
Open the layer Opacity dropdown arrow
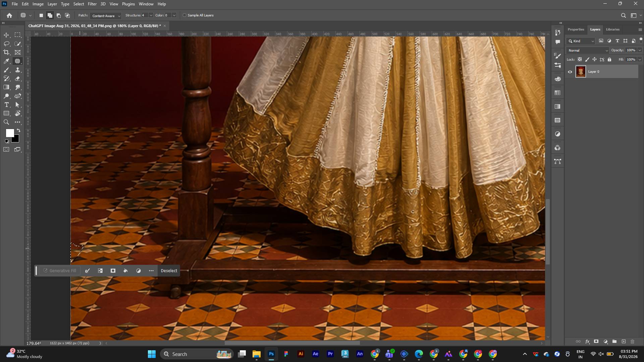click(640, 50)
